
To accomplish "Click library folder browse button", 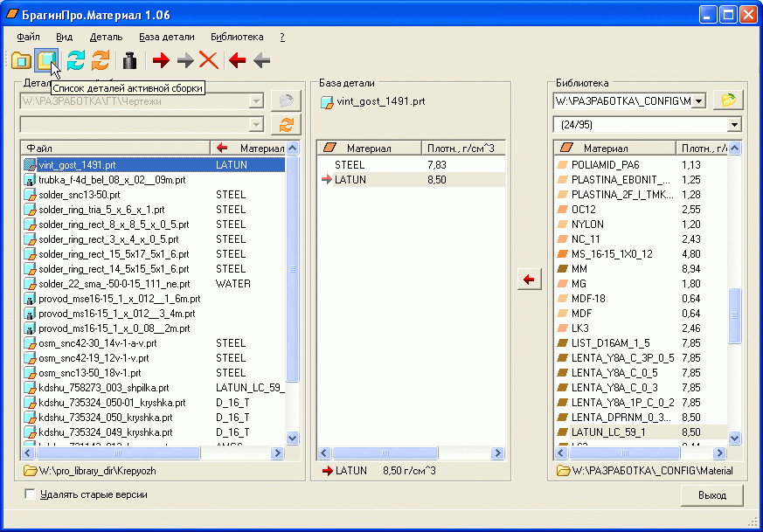I will 728,100.
